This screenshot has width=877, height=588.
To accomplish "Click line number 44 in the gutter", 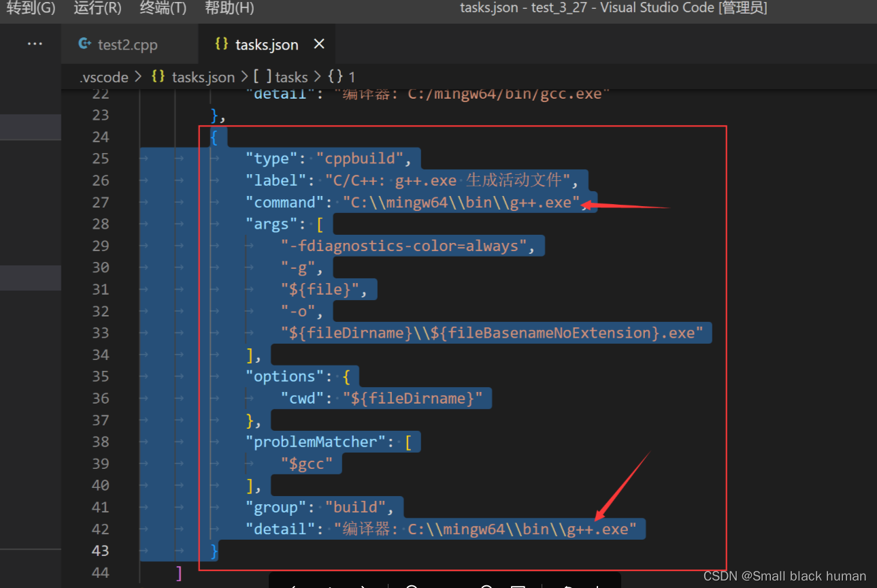I will (x=100, y=572).
